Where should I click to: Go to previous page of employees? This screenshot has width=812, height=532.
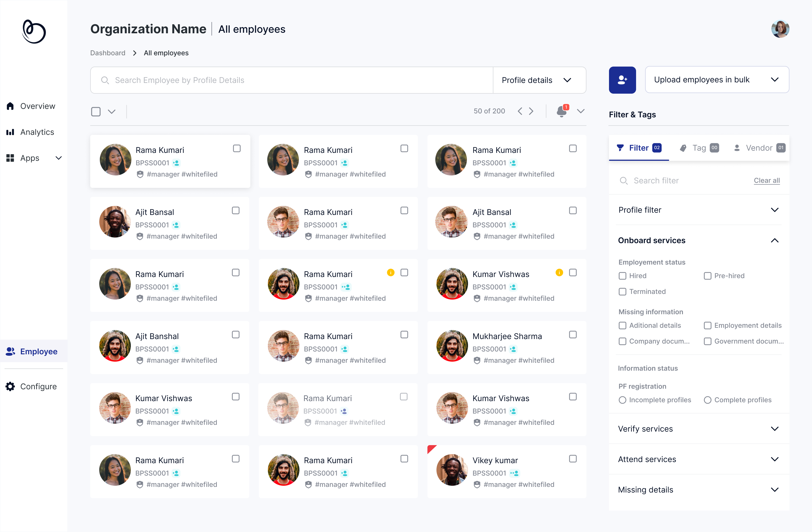click(520, 111)
